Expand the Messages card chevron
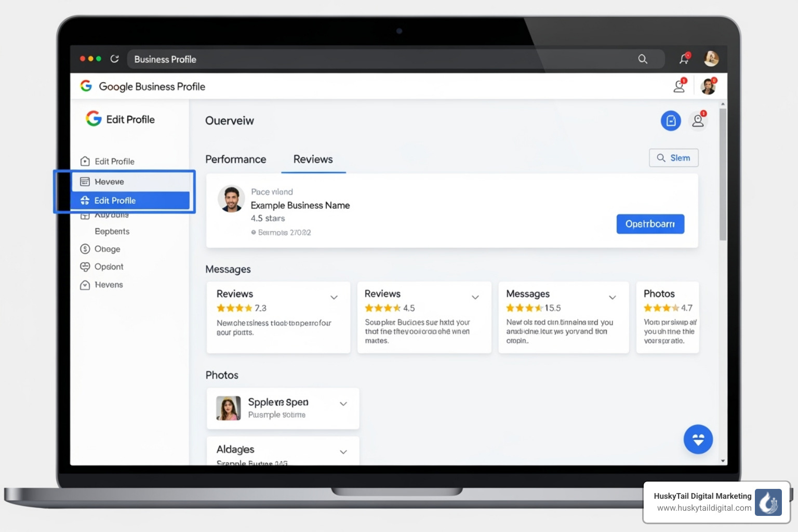The height and width of the screenshot is (532, 798). [613, 297]
